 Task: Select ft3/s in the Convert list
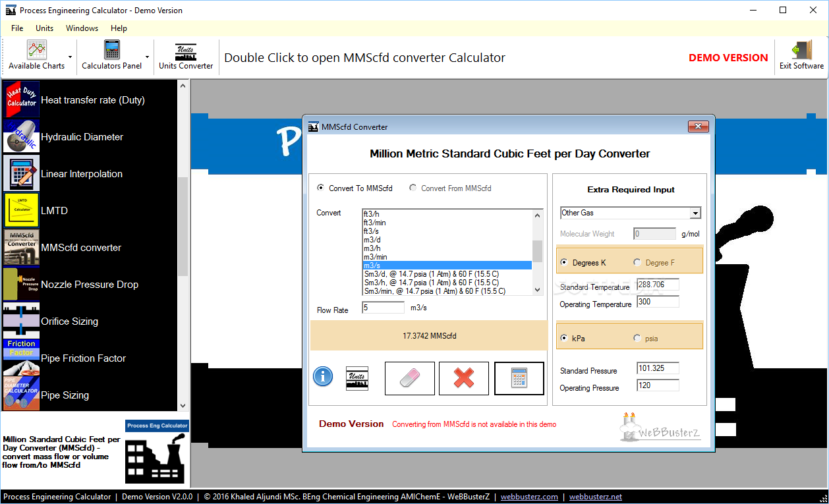pyautogui.click(x=447, y=231)
